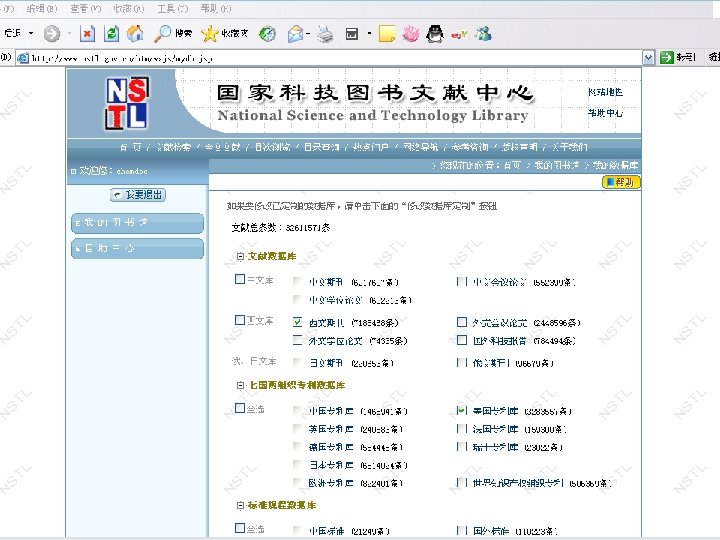This screenshot has width=720, height=540.
Task: Select 网络导航 in the site navigation bar
Action: pos(421,147)
